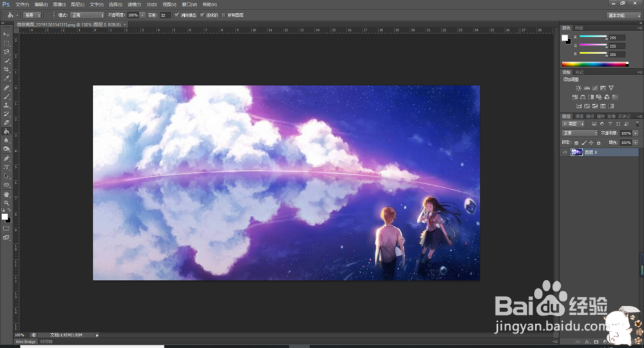Viewport: 644px width, 348px height.
Task: Select the Horizontal Type tool
Action: [x=6, y=167]
